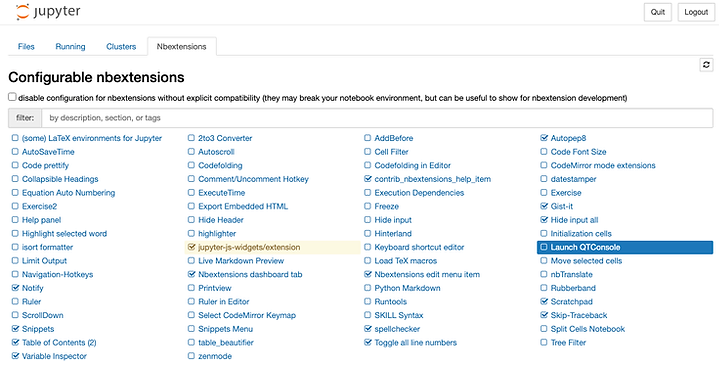
Task: Enable the zenmode checkbox
Action: coord(191,356)
